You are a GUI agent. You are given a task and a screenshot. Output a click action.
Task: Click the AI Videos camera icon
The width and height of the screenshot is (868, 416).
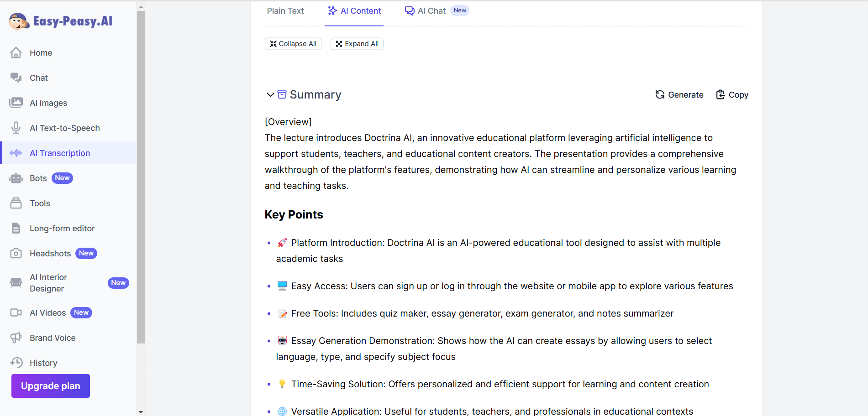(16, 313)
